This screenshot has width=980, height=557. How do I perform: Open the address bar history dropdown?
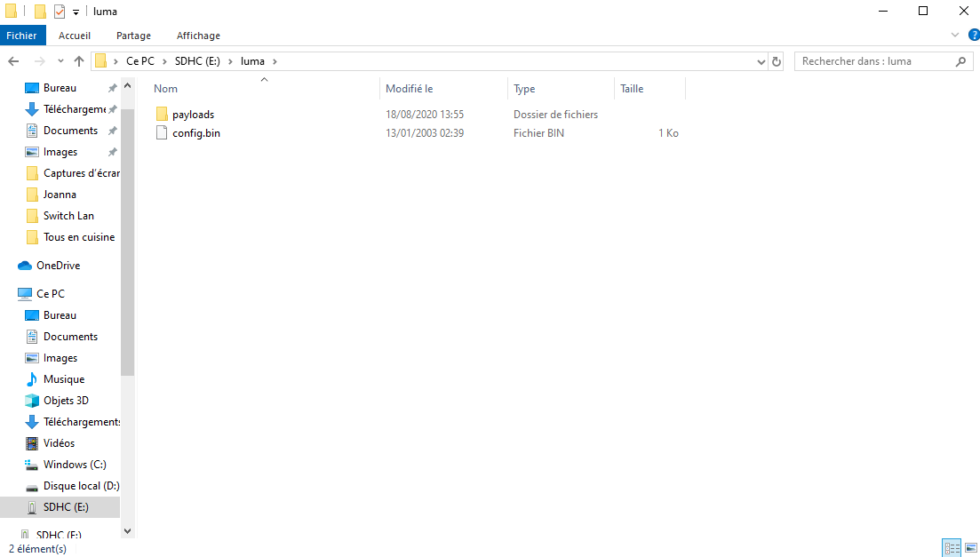761,61
